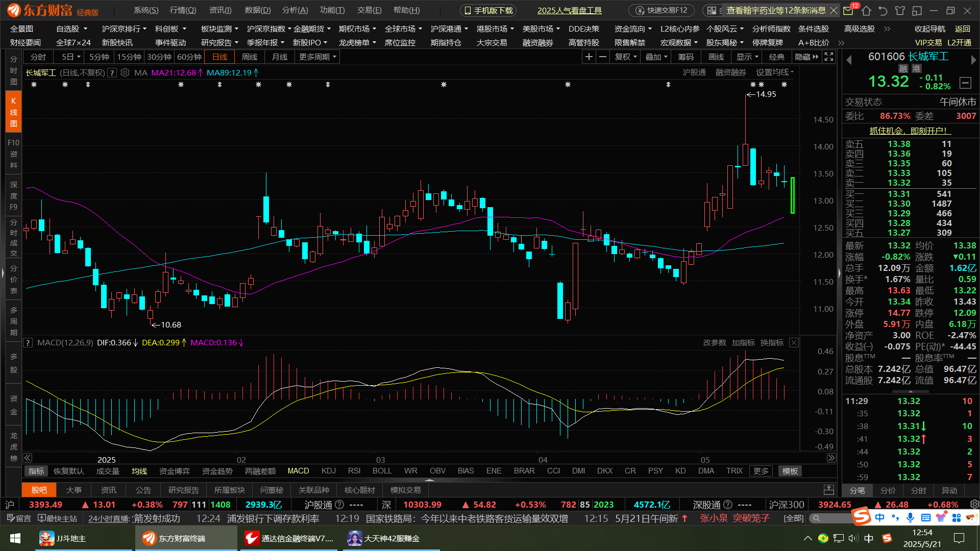Viewport: 980px width, 551px height.
Task: Toggle the BOLL indicator
Action: (382, 471)
